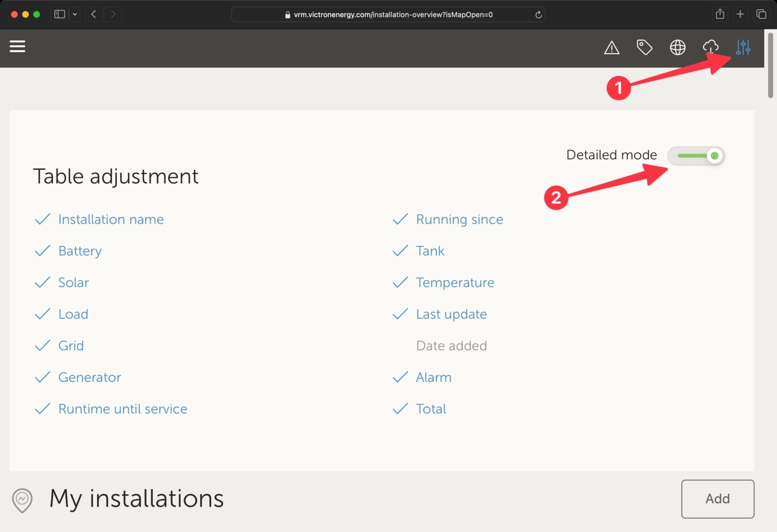
Task: Click the alarms warning triangle icon
Action: [x=612, y=48]
